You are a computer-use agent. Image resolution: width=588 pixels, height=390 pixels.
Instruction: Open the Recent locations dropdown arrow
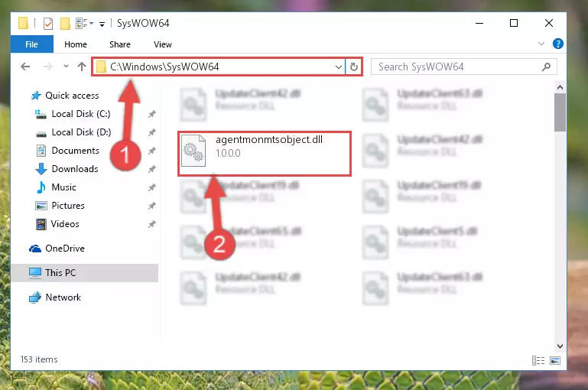coord(66,67)
